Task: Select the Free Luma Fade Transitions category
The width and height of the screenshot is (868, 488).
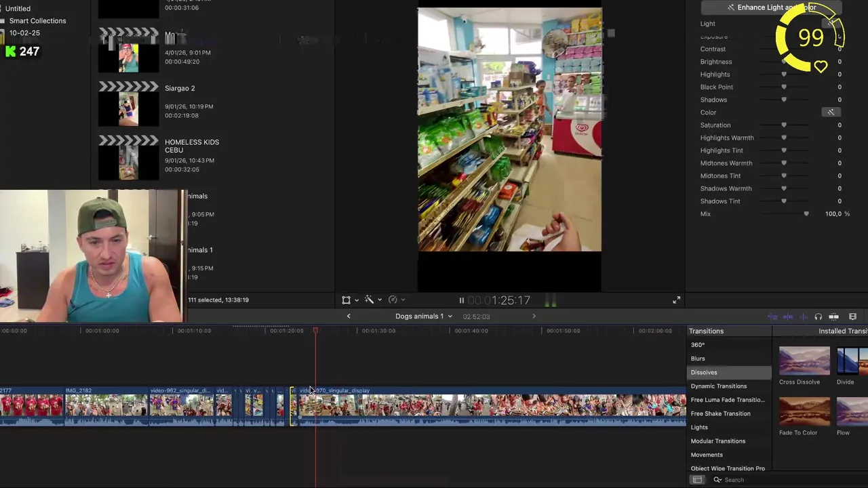Action: pyautogui.click(x=730, y=400)
